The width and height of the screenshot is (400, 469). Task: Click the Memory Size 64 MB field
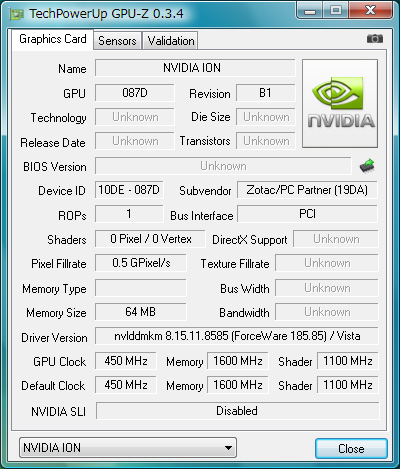(141, 312)
